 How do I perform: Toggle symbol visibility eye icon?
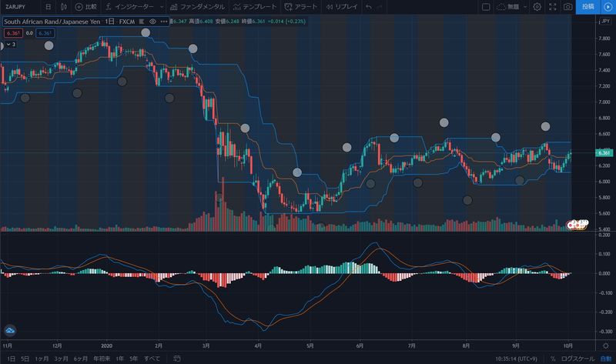(152, 22)
